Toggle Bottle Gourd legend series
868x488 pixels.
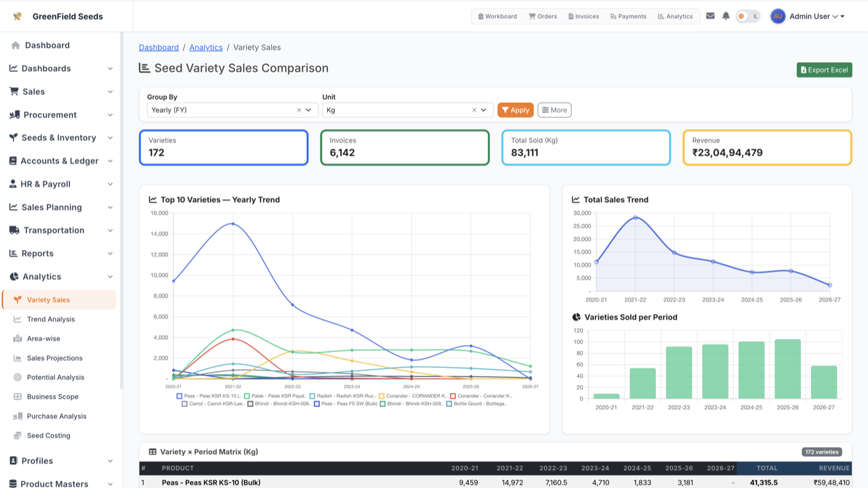(x=477, y=404)
